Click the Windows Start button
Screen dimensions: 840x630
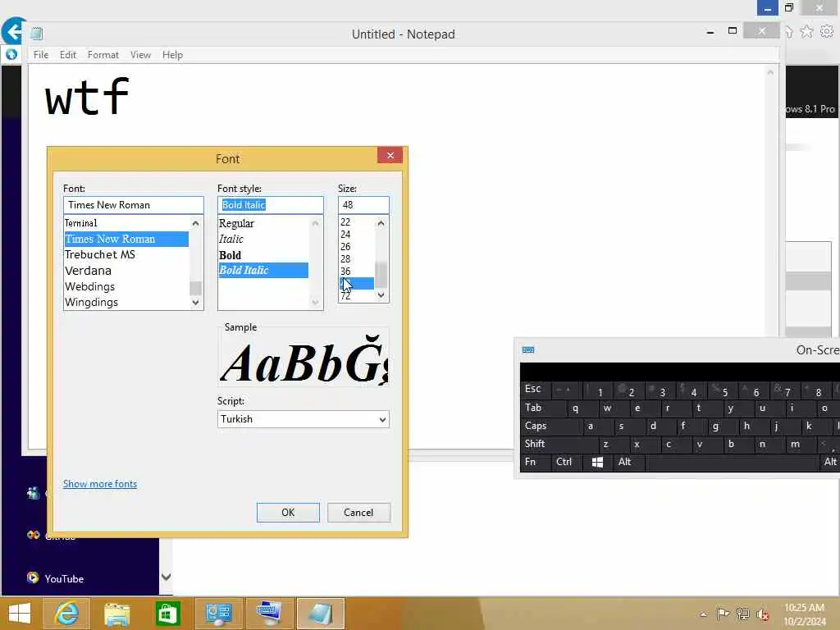pyautogui.click(x=20, y=614)
